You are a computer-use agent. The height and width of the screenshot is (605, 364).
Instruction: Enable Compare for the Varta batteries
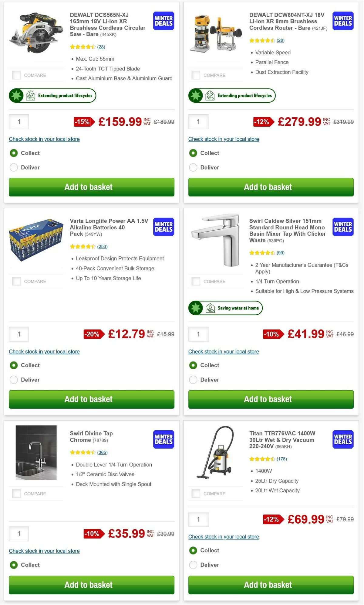16,281
